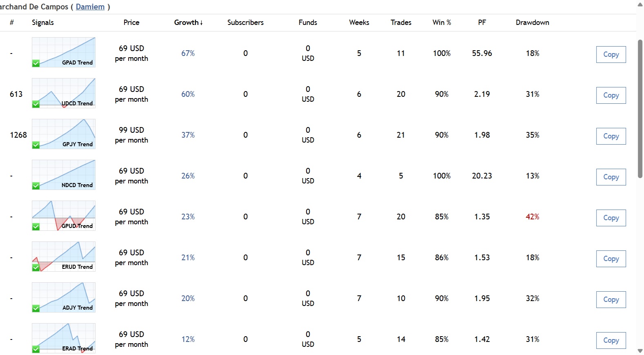The image size is (644, 355).
Task: Open the Damiem profile link
Action: (90, 7)
